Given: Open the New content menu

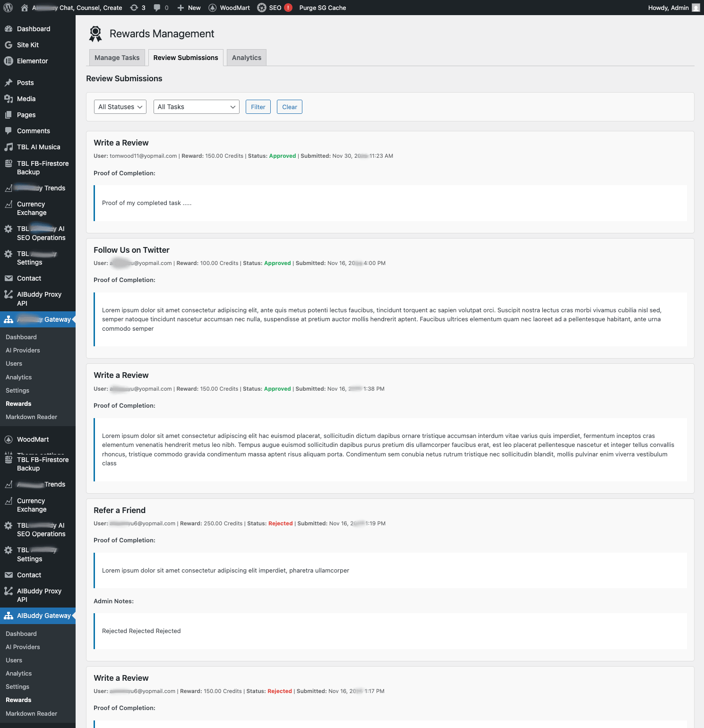Looking at the screenshot, I should click(189, 8).
